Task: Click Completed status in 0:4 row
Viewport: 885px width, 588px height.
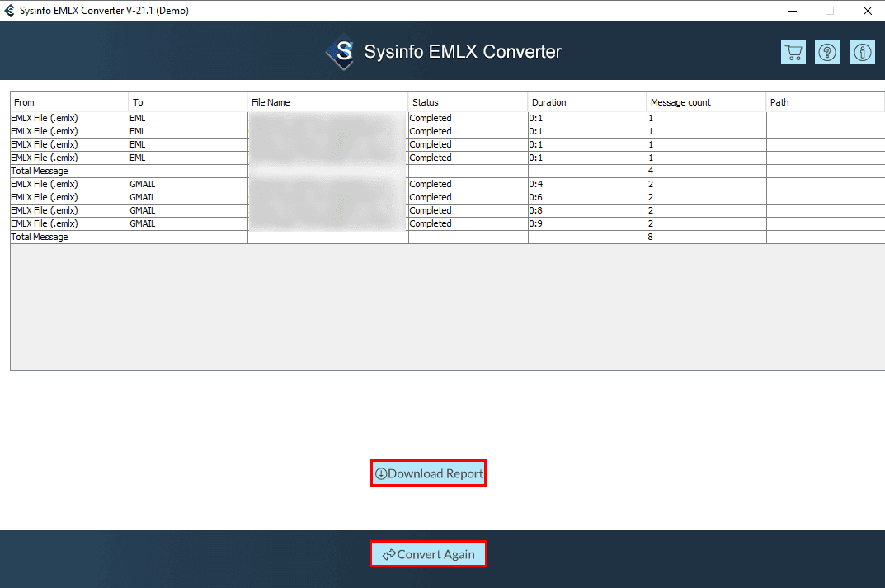Action: 468,184
